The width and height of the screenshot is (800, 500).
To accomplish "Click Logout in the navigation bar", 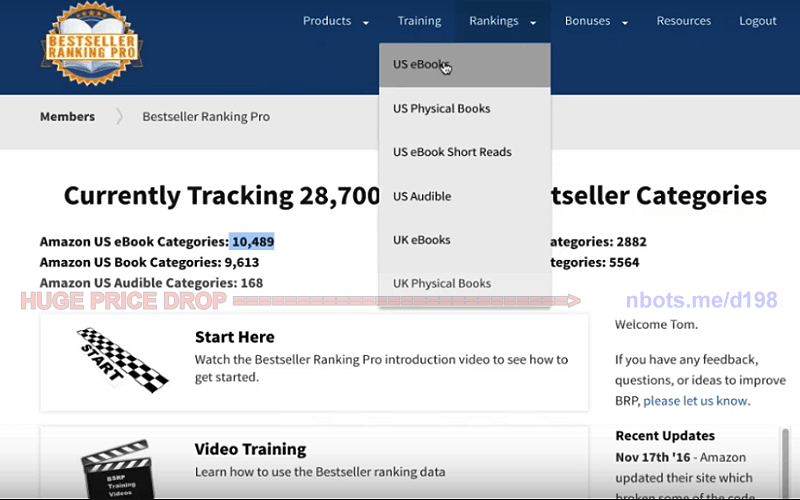I will (x=758, y=21).
